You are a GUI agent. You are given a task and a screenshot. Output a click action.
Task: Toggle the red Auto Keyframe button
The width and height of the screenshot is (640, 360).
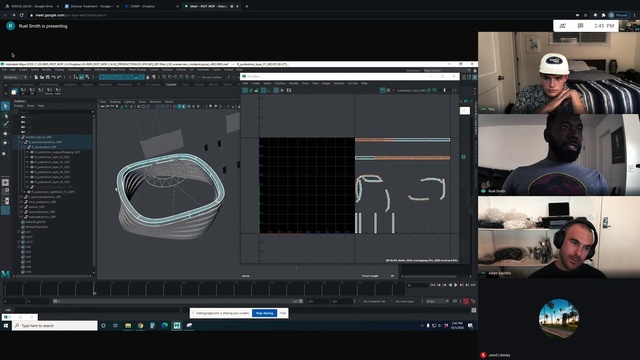(466, 301)
